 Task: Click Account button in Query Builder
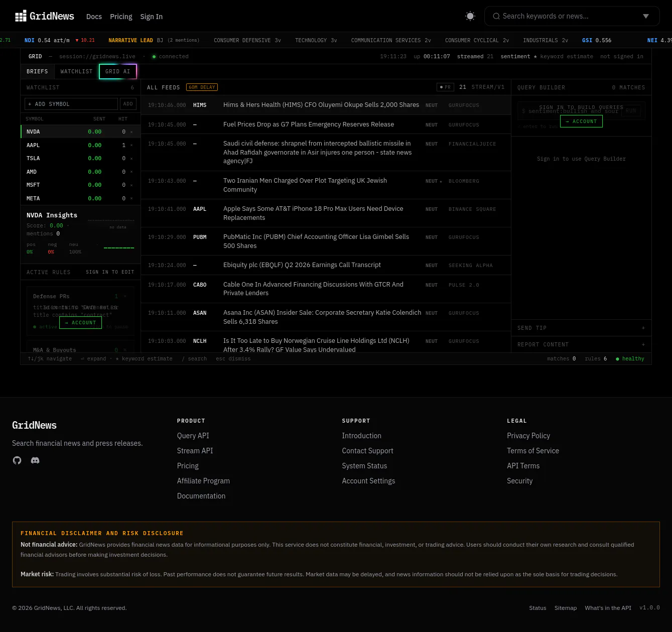coord(581,121)
